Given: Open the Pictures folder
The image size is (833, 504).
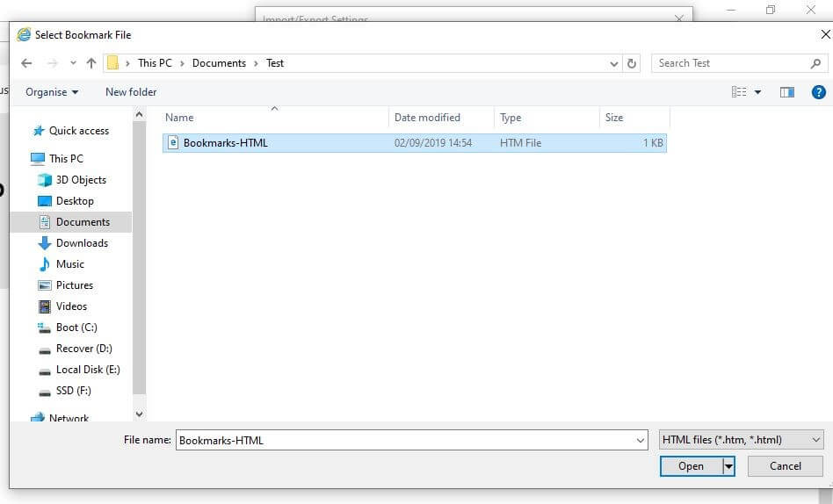Looking at the screenshot, I should (75, 285).
